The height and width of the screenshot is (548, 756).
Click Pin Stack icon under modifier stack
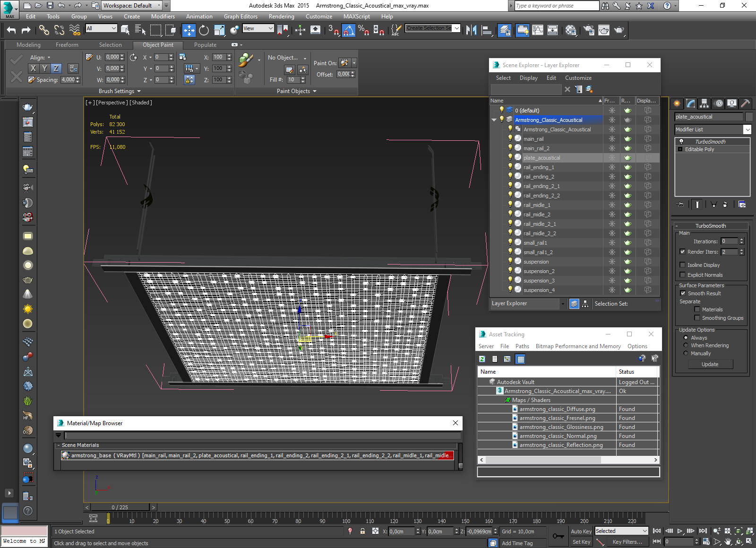[x=680, y=205]
